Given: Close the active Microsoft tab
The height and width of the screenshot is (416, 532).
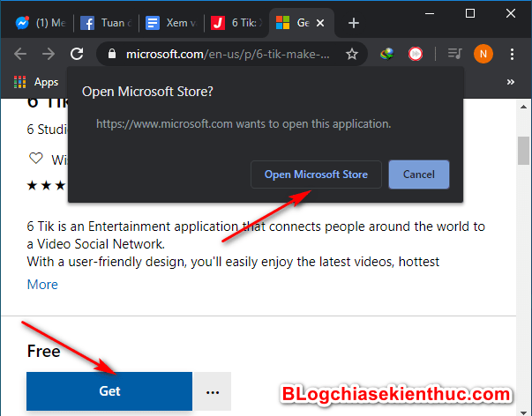Looking at the screenshot, I should [x=320, y=23].
